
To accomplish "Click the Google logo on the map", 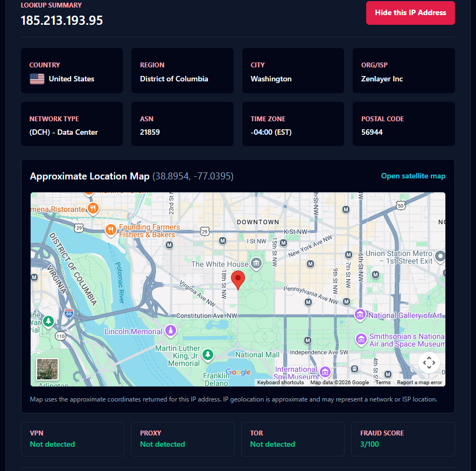I will [239, 372].
